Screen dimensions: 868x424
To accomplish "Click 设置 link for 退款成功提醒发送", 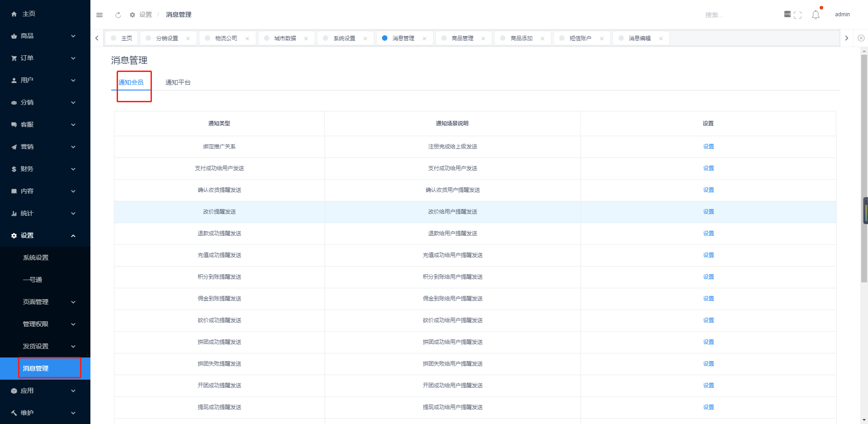I will pyautogui.click(x=708, y=233).
